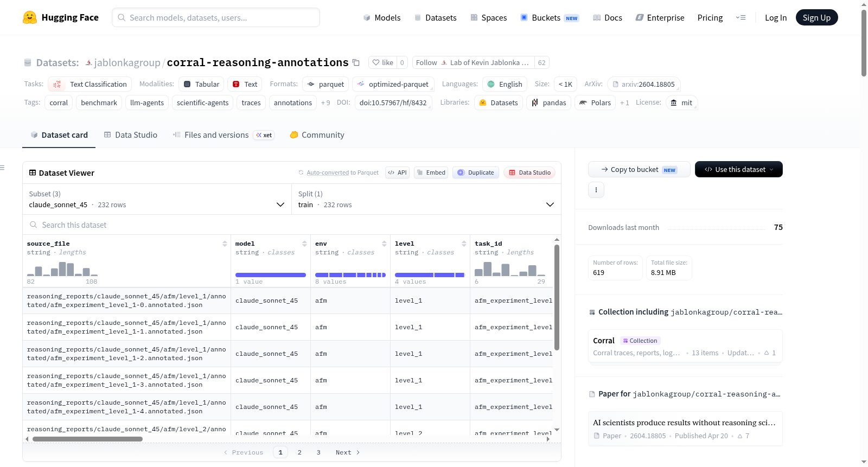The height and width of the screenshot is (467, 868).
Task: Click the jablonkagroup owner link
Action: click(x=127, y=63)
